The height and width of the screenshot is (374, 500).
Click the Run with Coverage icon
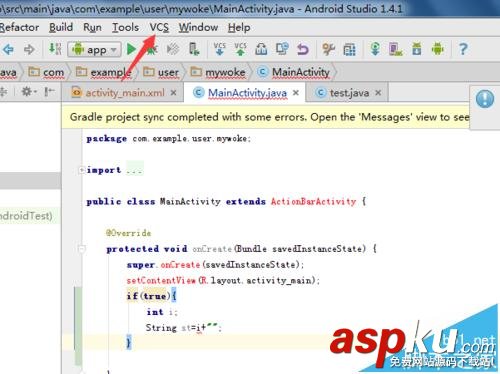[x=173, y=49]
